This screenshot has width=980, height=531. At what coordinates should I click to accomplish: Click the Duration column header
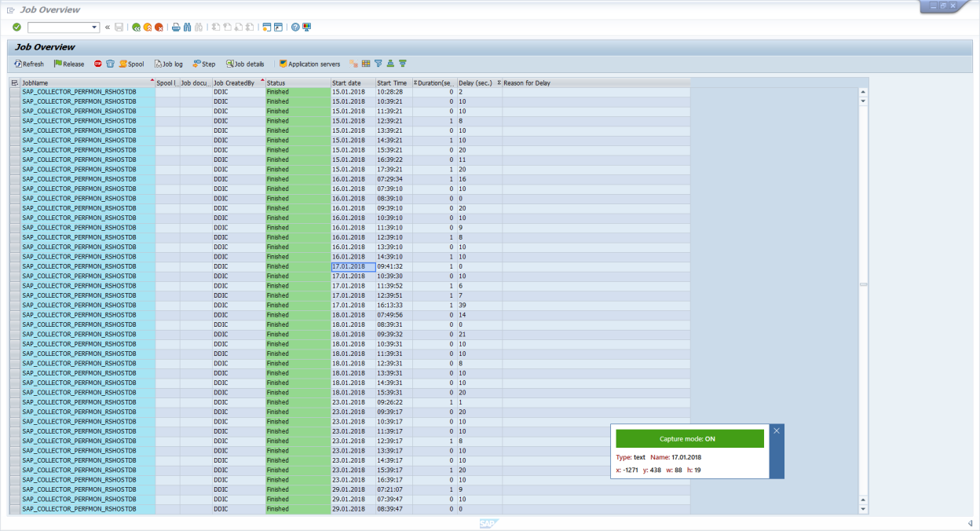click(x=433, y=82)
